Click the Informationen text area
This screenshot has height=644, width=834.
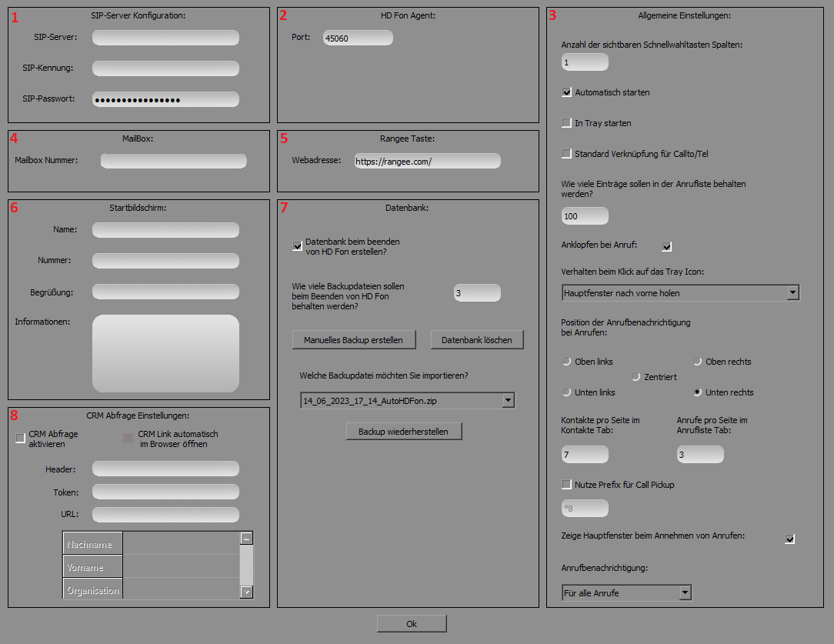(165, 353)
